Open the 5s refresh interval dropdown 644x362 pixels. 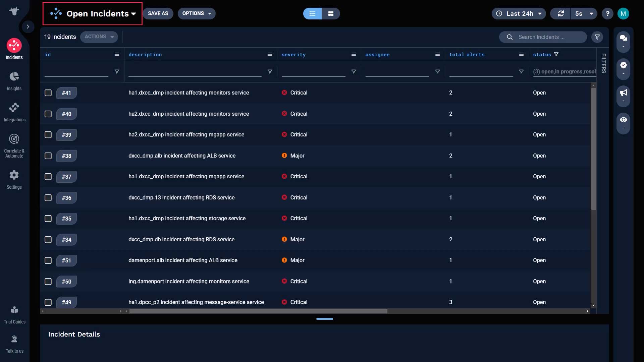(x=584, y=13)
